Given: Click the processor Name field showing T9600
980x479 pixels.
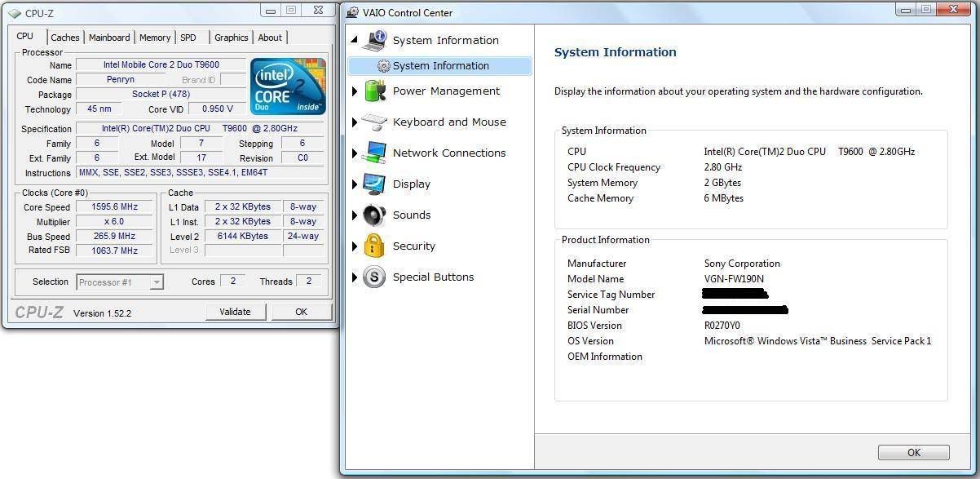Looking at the screenshot, I should (x=161, y=65).
